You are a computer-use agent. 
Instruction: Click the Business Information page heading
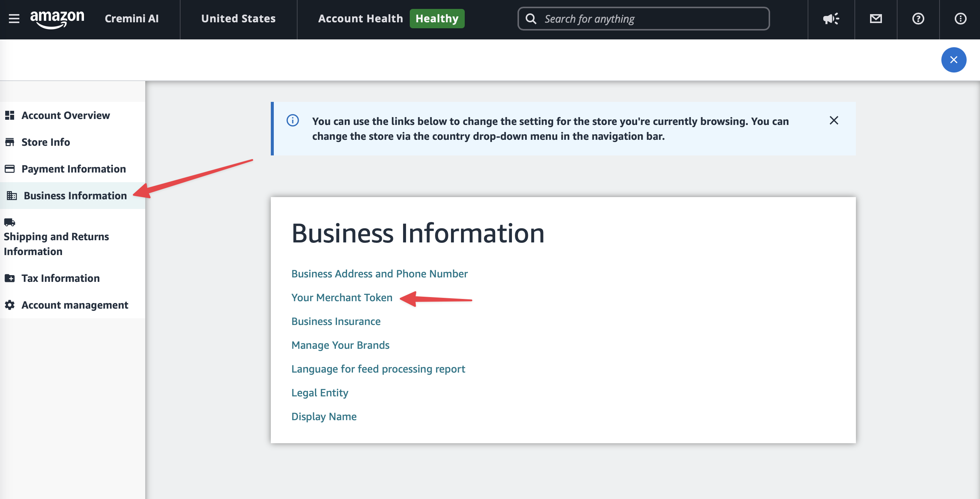[x=418, y=233]
